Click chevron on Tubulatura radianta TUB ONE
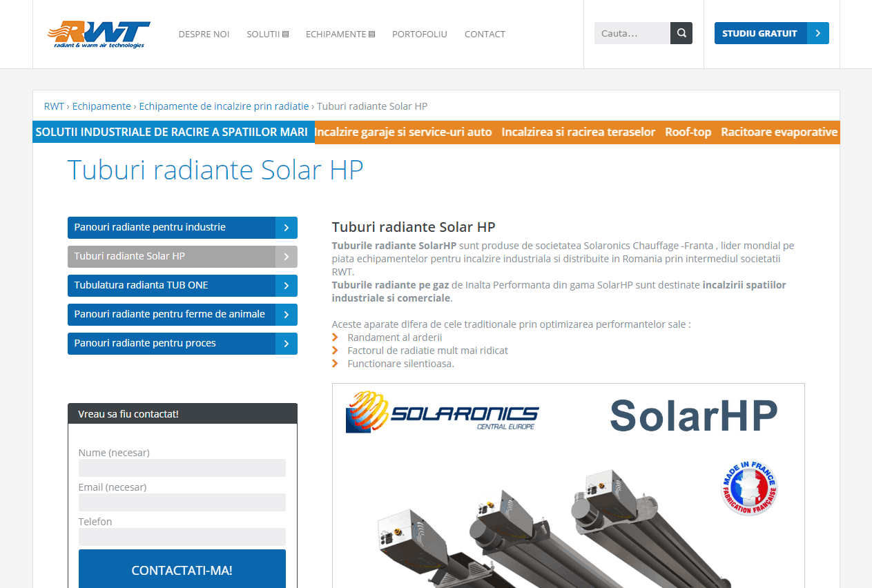 287,286
